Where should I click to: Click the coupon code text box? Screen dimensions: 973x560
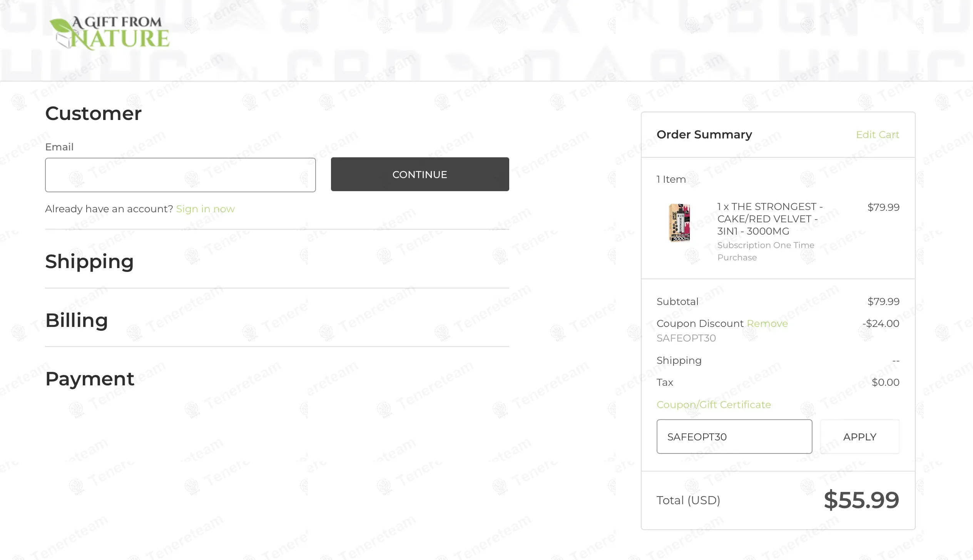point(734,437)
